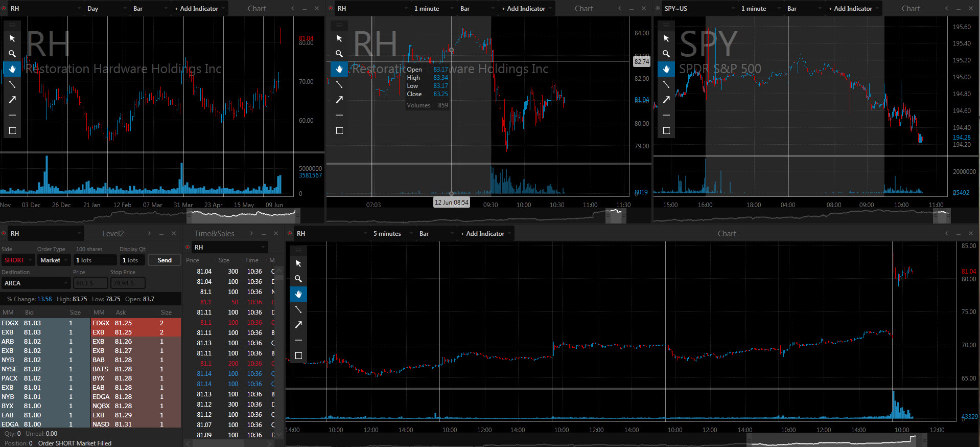Activate hand pan tool in RH 5 minutes chart
Viewport: 980px width, 447px height.
(x=298, y=294)
